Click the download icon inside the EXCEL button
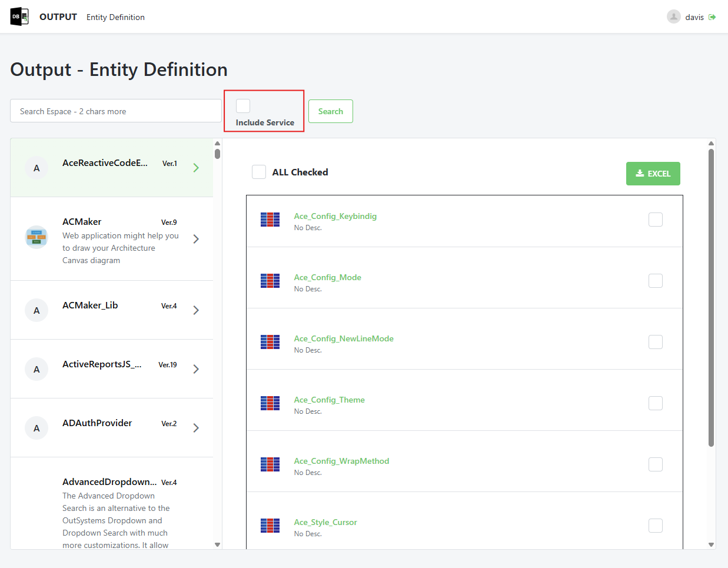 pos(640,173)
